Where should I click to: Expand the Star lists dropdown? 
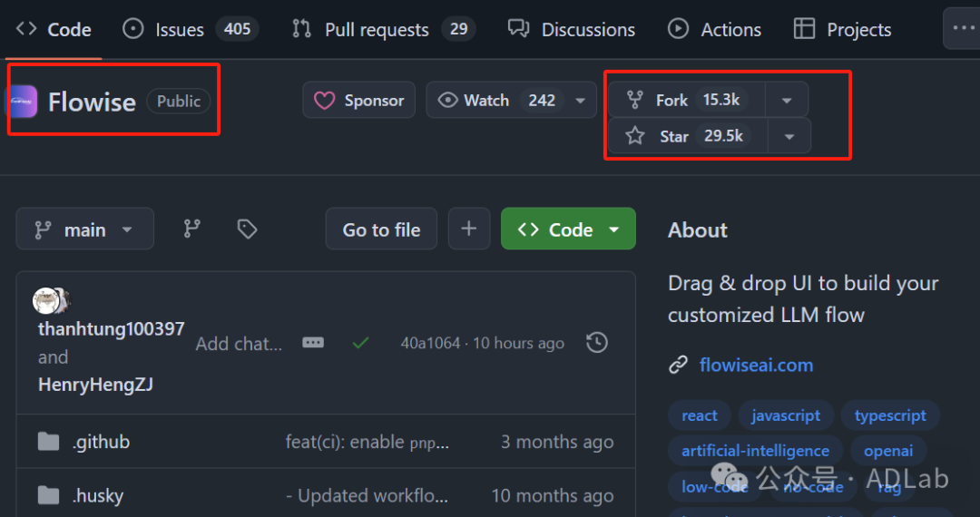tap(789, 136)
